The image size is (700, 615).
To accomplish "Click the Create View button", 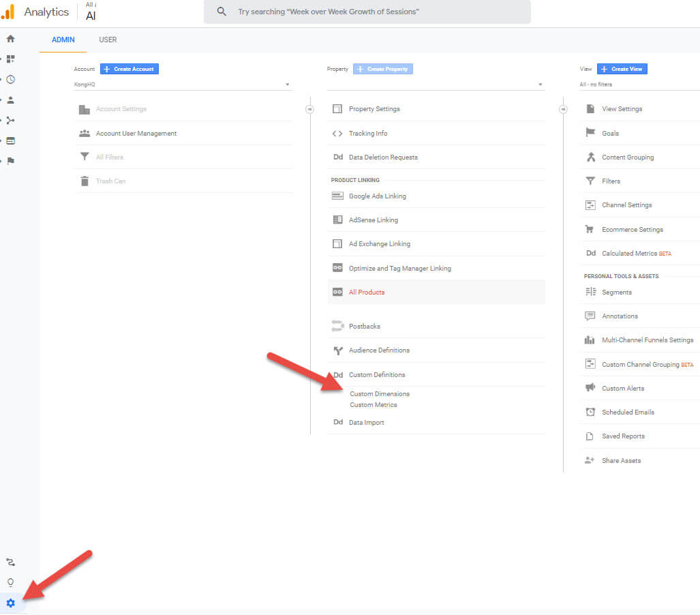I will click(x=622, y=69).
